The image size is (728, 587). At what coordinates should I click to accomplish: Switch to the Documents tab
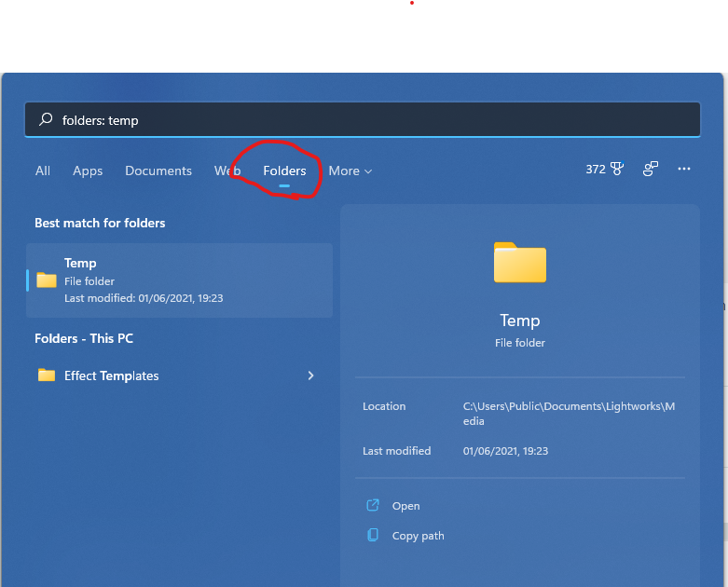158,171
